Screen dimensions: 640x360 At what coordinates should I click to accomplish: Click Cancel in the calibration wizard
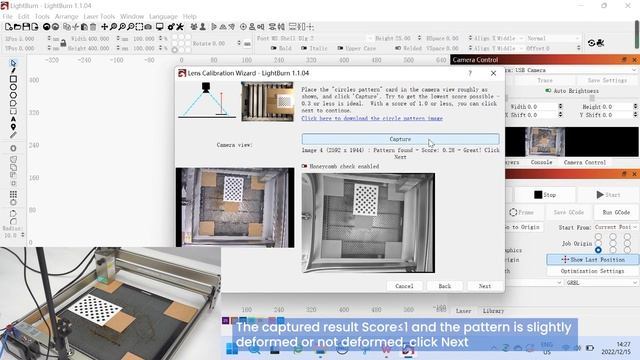404,286
